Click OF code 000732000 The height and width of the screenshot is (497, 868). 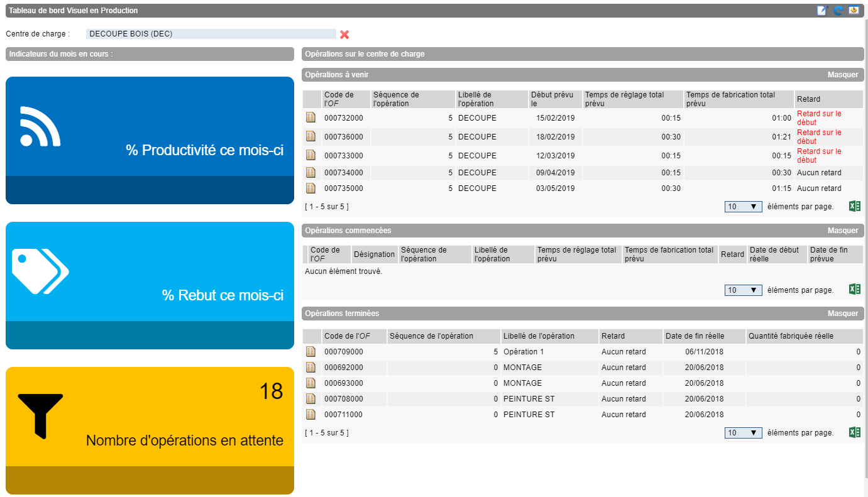point(343,118)
